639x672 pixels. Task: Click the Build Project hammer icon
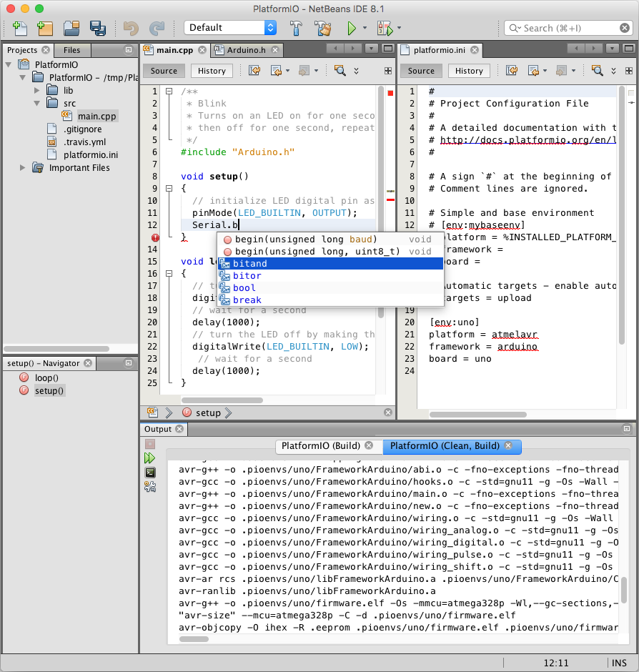tap(296, 28)
